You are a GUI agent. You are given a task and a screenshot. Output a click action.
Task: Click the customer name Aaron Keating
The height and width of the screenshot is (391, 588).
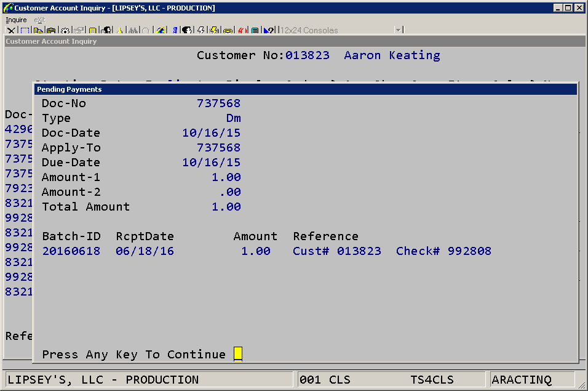(x=392, y=55)
